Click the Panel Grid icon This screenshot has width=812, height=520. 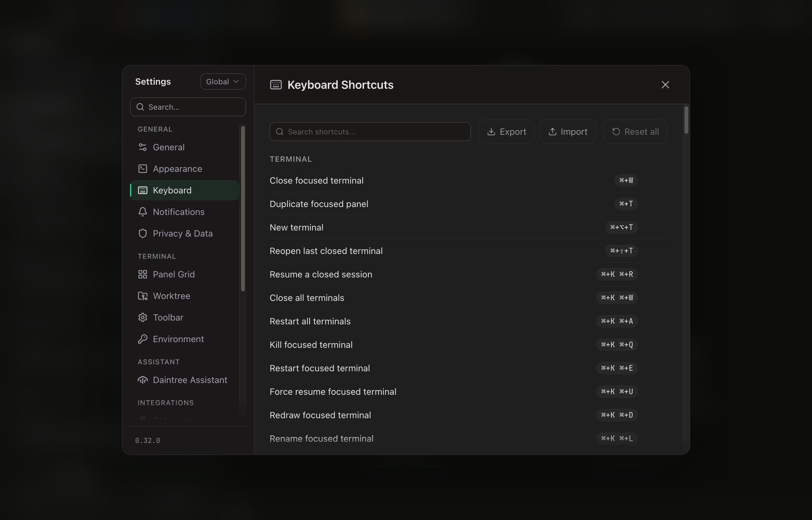(142, 275)
